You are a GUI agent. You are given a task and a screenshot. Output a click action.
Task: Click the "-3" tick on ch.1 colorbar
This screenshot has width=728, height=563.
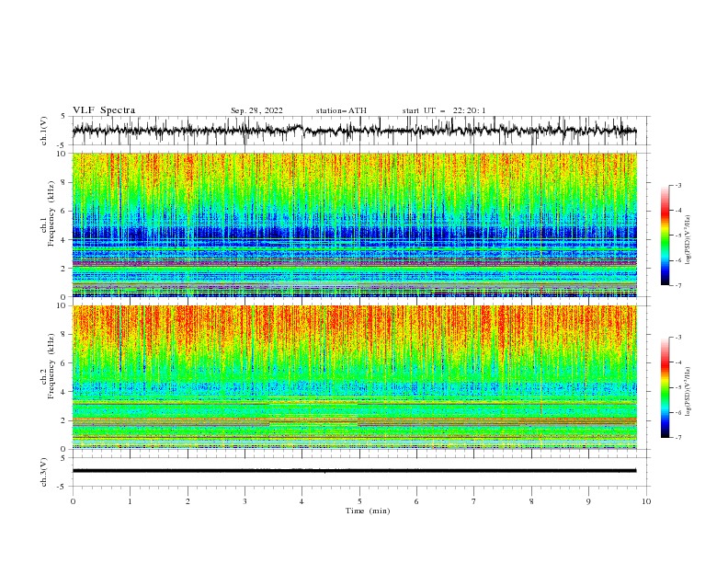678,185
